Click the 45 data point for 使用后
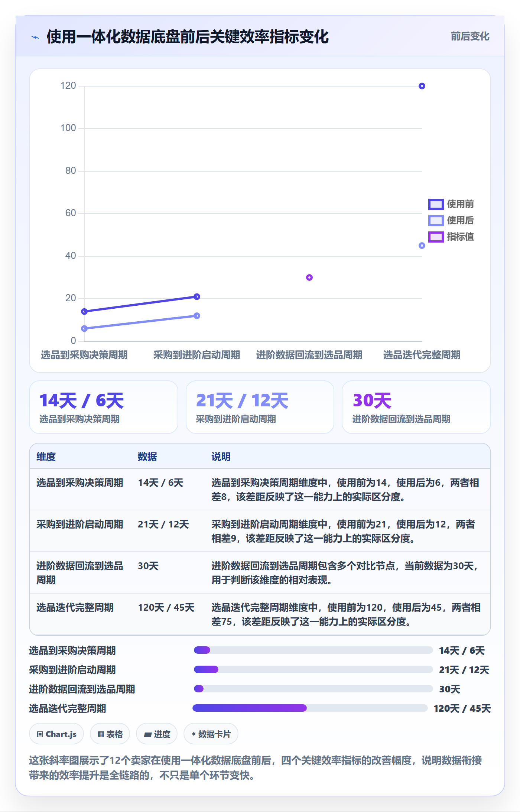520x812 pixels. [x=422, y=246]
